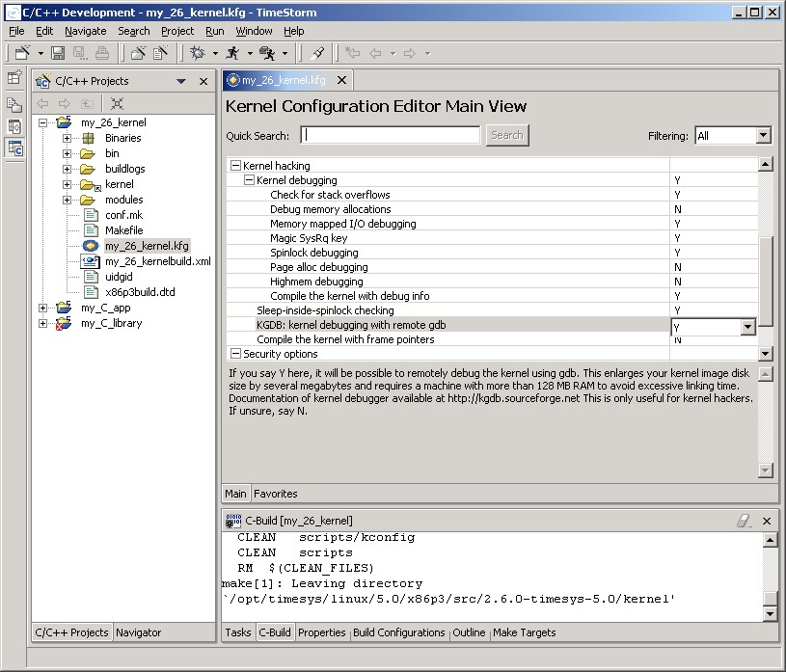Screen dimensions: 786x672
Task: Click the Main tab of the editor
Action: tap(235, 494)
